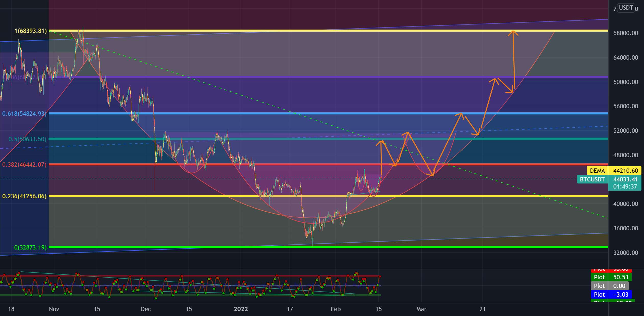Select the teal 0.5 Fibonacci line
The height and width of the screenshot is (316, 644).
(328, 139)
